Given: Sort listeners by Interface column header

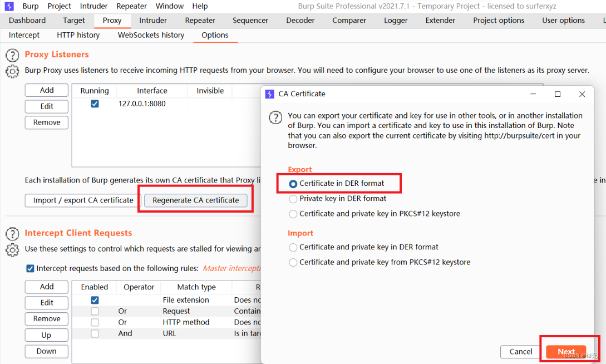Looking at the screenshot, I should (x=152, y=91).
